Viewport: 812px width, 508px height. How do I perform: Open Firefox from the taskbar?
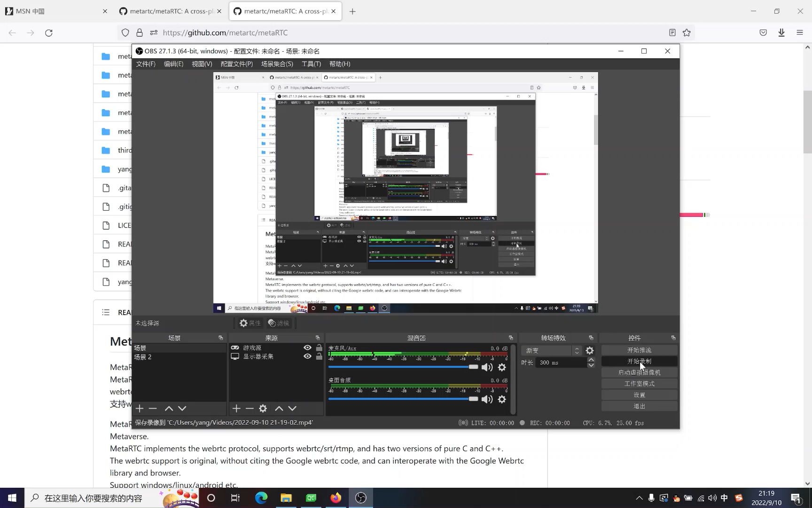336,498
